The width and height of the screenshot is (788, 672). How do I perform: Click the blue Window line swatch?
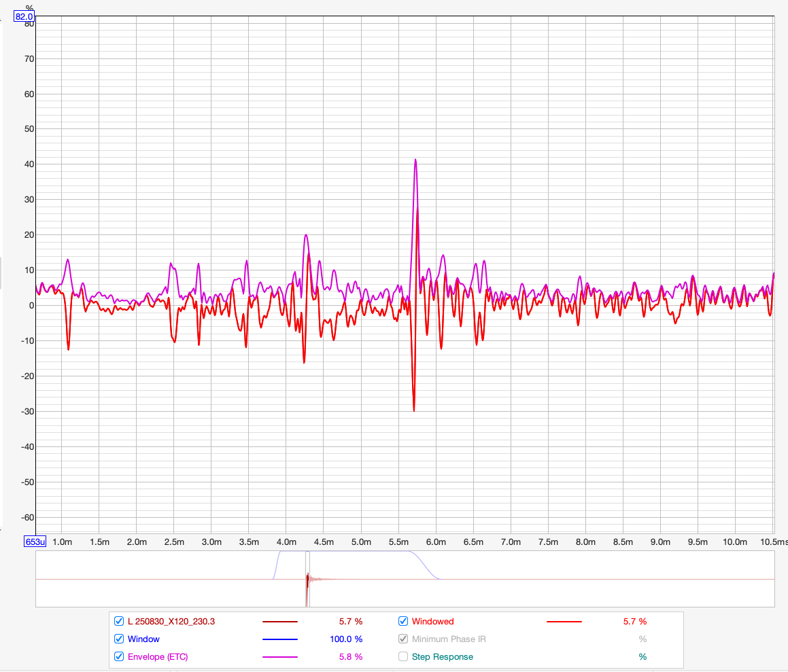click(x=279, y=639)
